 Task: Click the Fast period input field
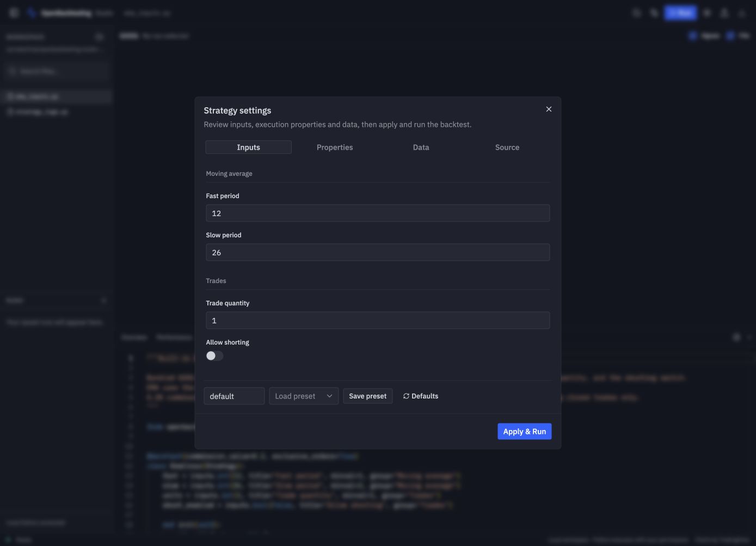coord(378,213)
